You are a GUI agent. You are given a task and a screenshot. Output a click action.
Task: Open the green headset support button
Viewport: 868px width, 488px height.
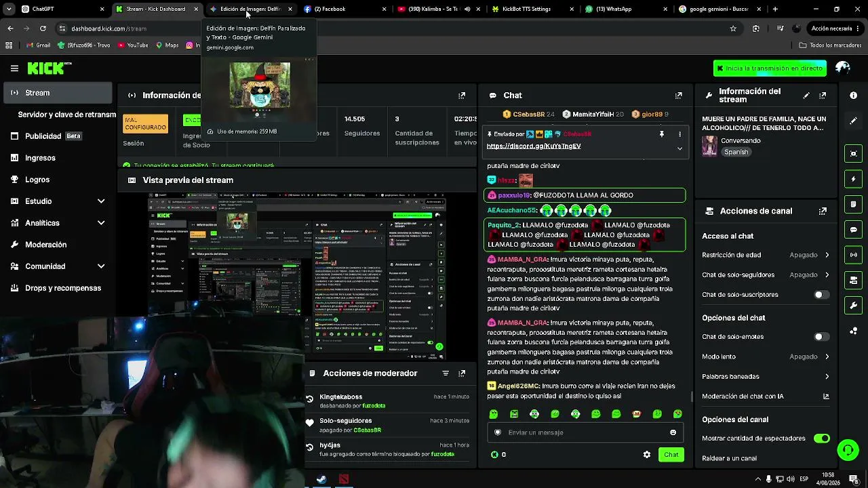coord(848,449)
